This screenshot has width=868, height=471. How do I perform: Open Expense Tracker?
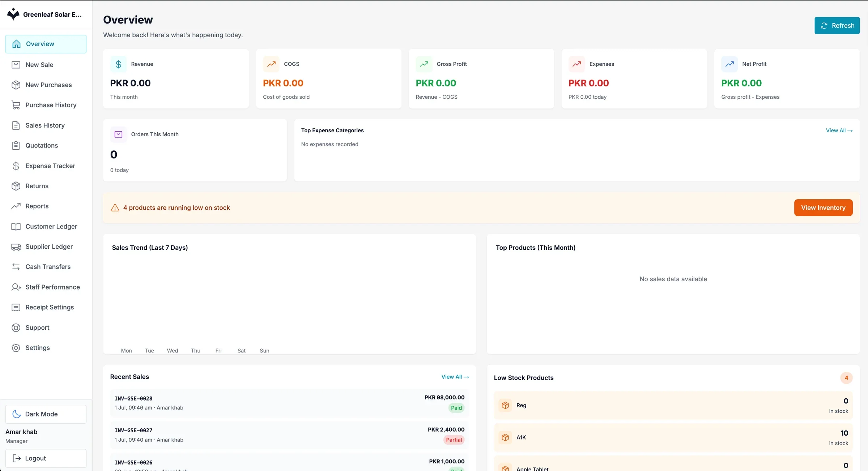(46, 166)
